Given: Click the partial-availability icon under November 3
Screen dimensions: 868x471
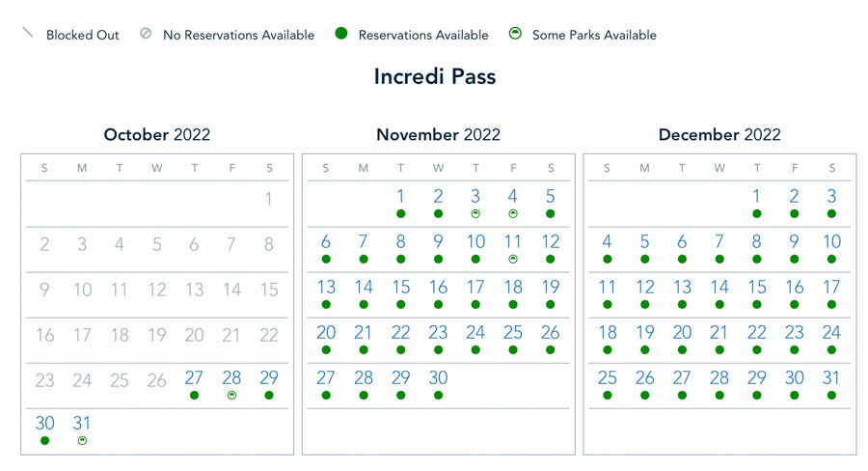Looking at the screenshot, I should point(475,214).
